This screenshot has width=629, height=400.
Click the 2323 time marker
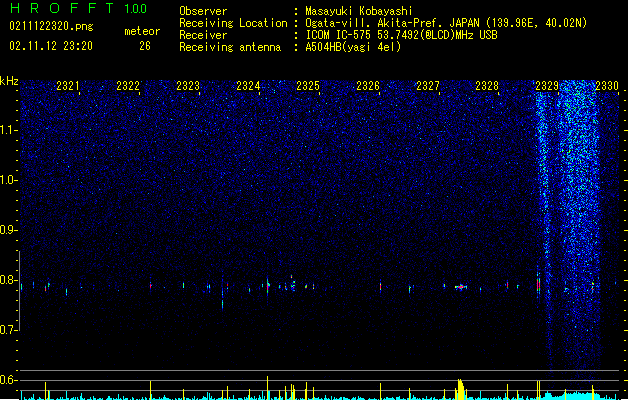click(x=188, y=86)
